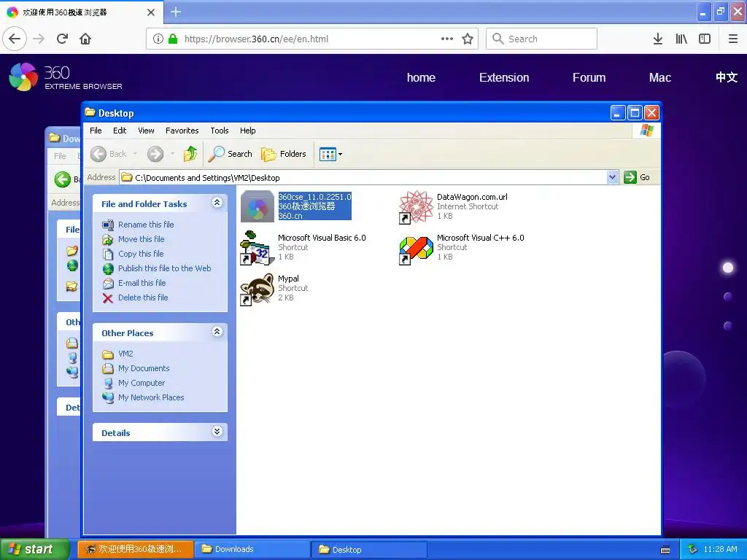Click the browser forward arrow button
This screenshot has height=560, width=747.
click(39, 39)
